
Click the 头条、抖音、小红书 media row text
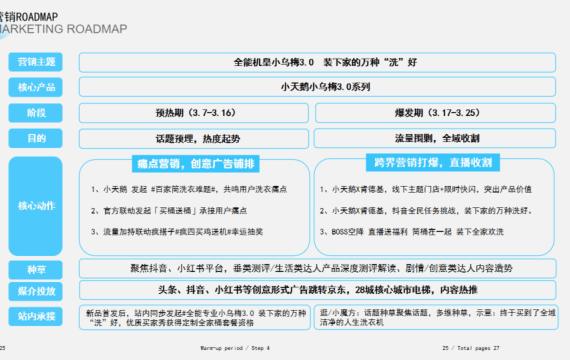317,290
